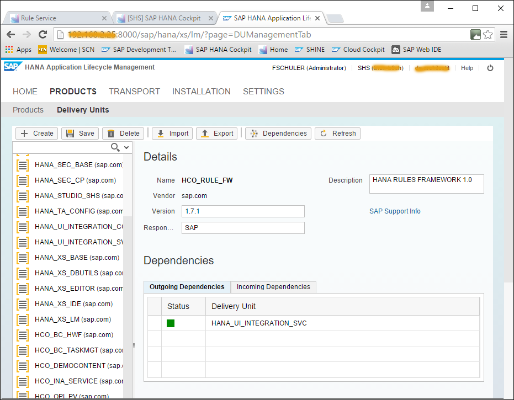Pick the HANA_UI_INTEGRATION_SVC list icon
This screenshot has height=400, width=514.
pyautogui.click(x=23, y=242)
